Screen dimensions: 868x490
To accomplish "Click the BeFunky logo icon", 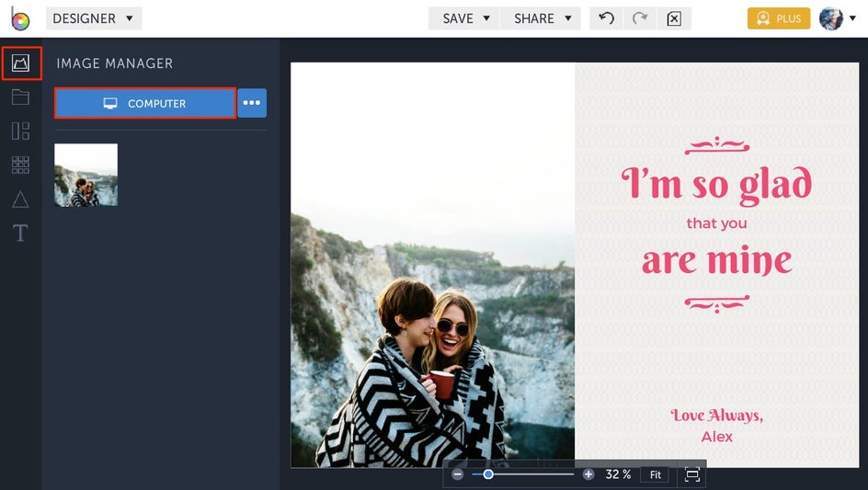I will pyautogui.click(x=19, y=18).
